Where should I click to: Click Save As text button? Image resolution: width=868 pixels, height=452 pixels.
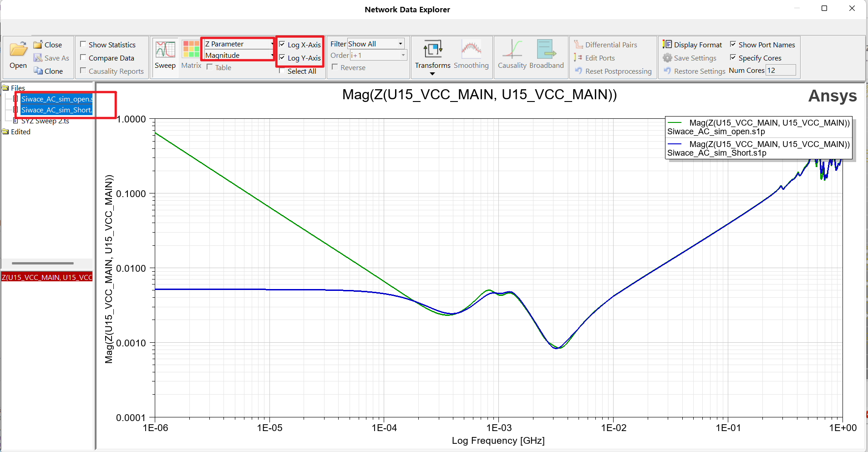(x=57, y=58)
